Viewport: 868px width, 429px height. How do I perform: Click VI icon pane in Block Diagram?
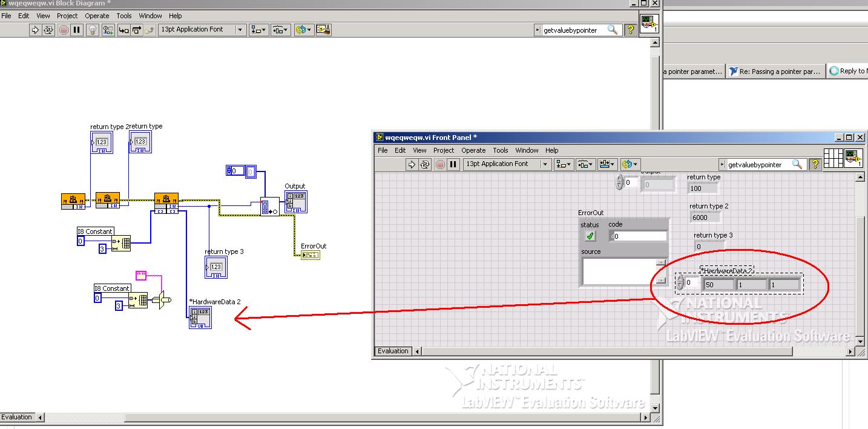click(649, 24)
